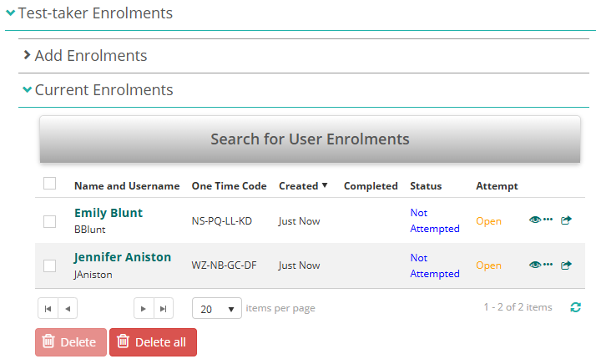Expand the Add Enrolments section
This screenshot has height=364, width=596.
pyautogui.click(x=90, y=56)
